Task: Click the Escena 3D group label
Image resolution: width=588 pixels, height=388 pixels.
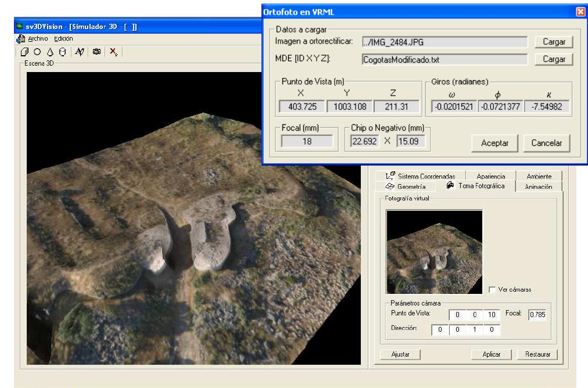Action: pos(39,63)
